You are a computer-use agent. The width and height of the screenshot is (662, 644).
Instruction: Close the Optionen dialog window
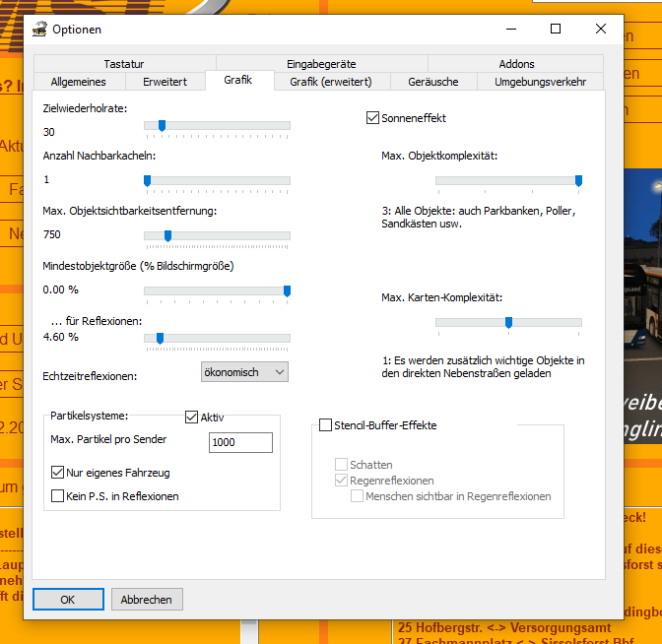601,30
